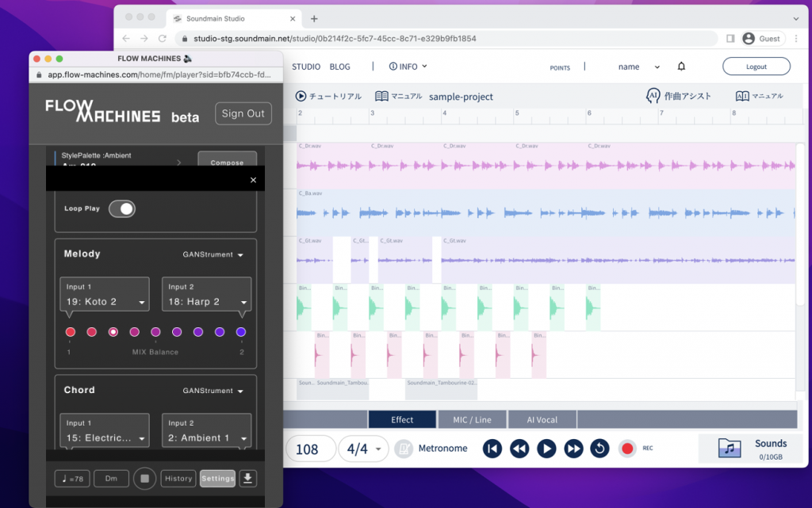Click Sign Out in Flow Machines
812x508 pixels.
tap(243, 113)
